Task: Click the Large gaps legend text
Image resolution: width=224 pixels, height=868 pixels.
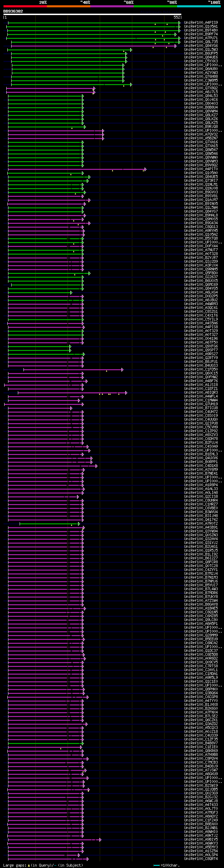Action: [43, 865]
